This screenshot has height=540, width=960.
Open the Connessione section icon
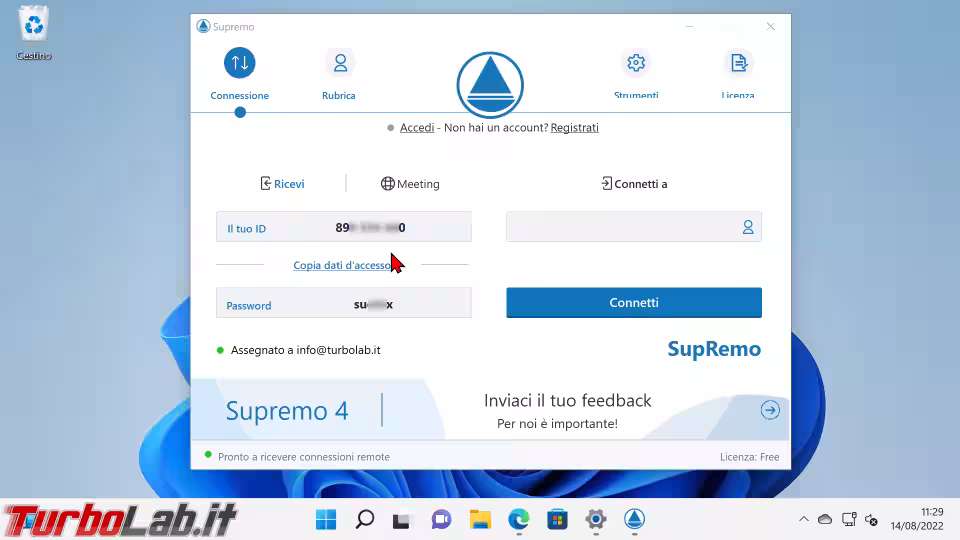tap(239, 62)
